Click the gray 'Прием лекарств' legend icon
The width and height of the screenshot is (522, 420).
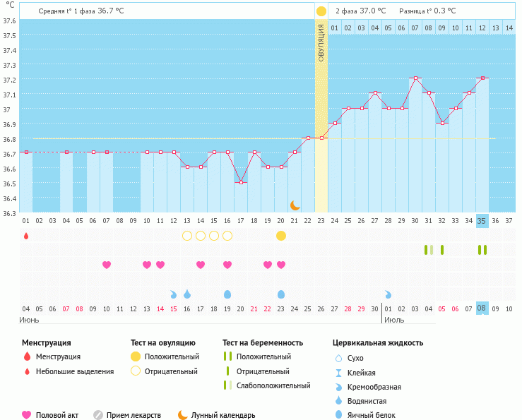(x=98, y=415)
